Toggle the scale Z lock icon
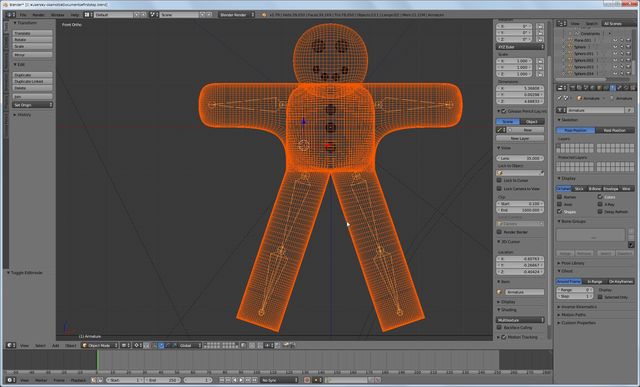640x387 pixels. click(x=540, y=74)
